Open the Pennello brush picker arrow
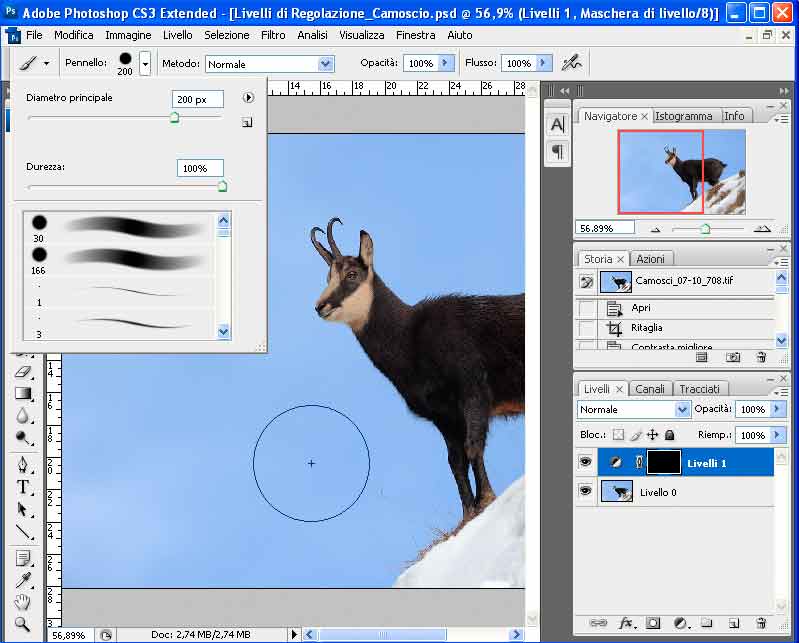 click(x=145, y=64)
